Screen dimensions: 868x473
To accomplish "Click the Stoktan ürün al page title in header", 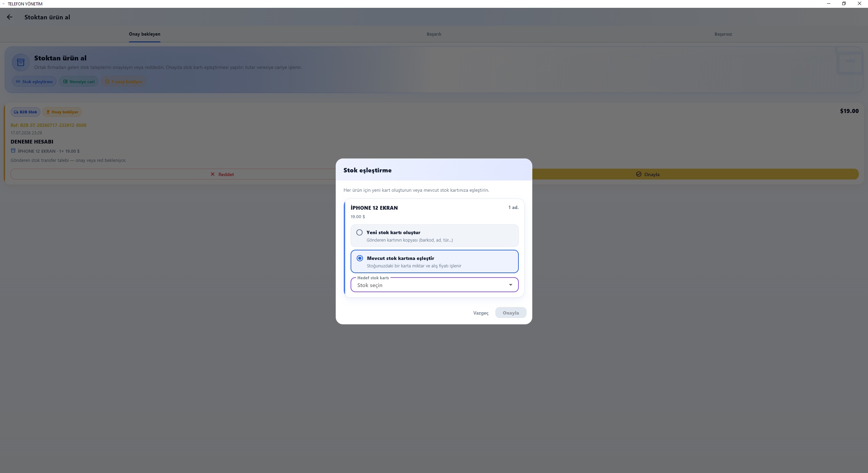I will click(x=47, y=17).
